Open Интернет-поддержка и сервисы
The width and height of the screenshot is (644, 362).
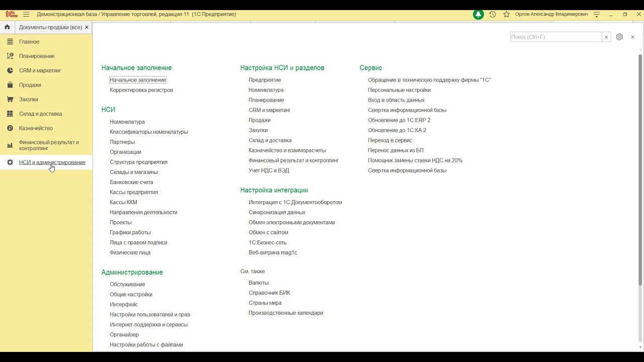[x=148, y=325]
